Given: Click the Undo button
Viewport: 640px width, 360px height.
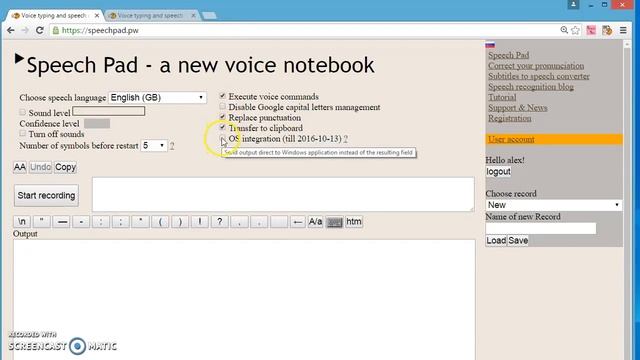Looking at the screenshot, I should [40, 167].
